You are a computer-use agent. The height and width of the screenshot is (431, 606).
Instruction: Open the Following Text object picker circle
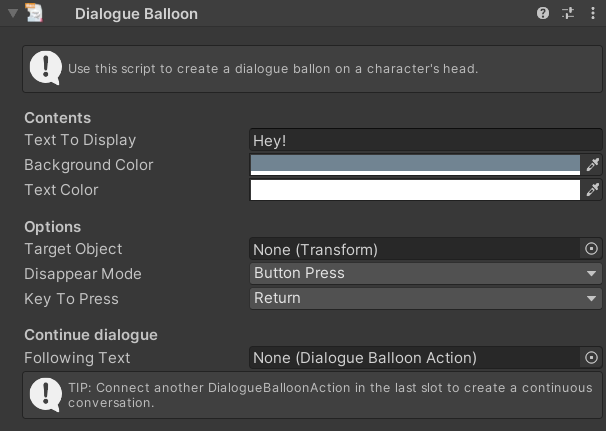point(591,357)
